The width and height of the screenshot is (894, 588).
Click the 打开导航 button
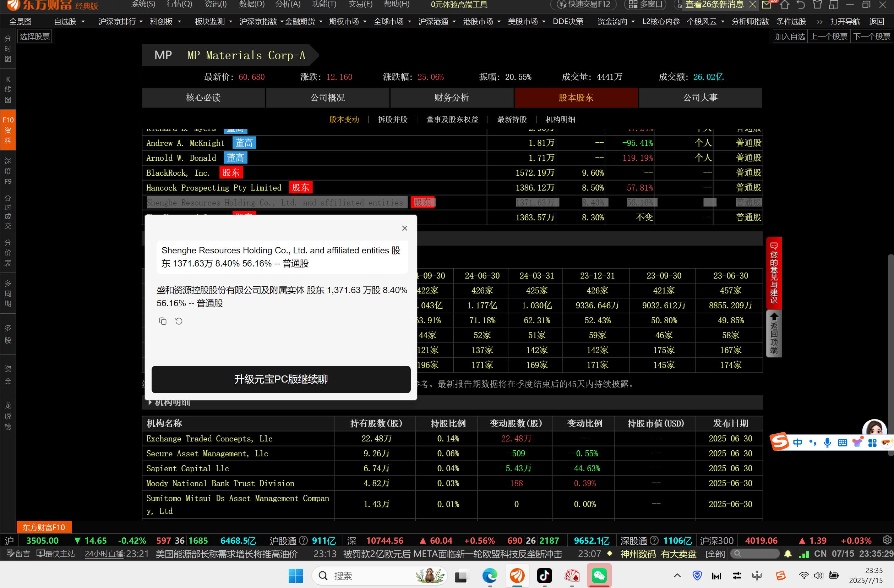tap(845, 22)
